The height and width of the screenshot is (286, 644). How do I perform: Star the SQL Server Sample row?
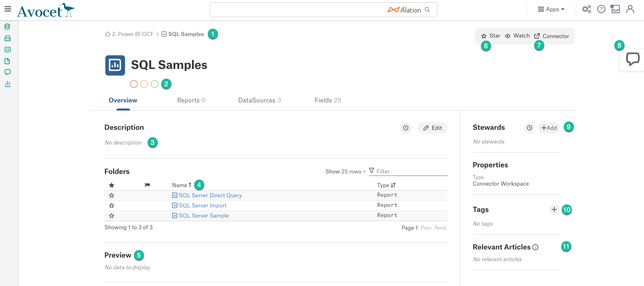pos(112,216)
